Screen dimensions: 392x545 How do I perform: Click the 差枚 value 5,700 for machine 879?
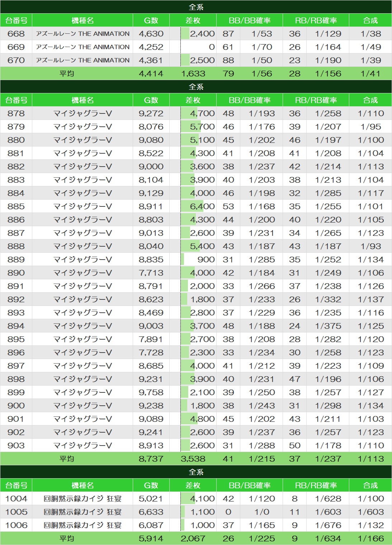coord(202,127)
